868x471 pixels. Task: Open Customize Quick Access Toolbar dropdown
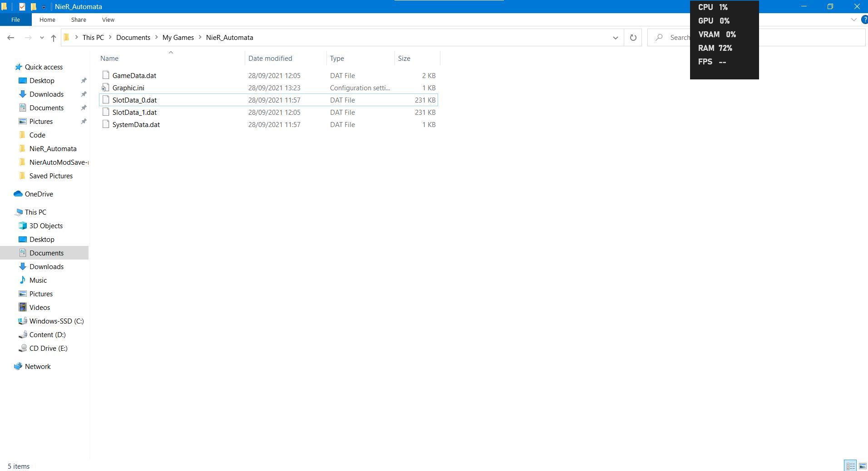tap(44, 7)
